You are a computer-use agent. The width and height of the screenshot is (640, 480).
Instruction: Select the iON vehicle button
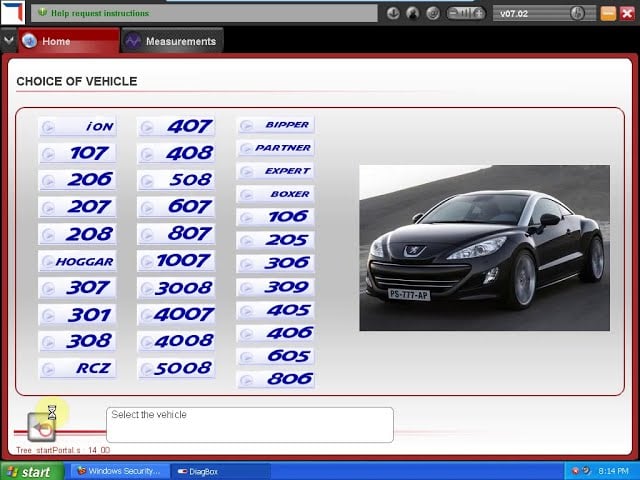pyautogui.click(x=78, y=127)
